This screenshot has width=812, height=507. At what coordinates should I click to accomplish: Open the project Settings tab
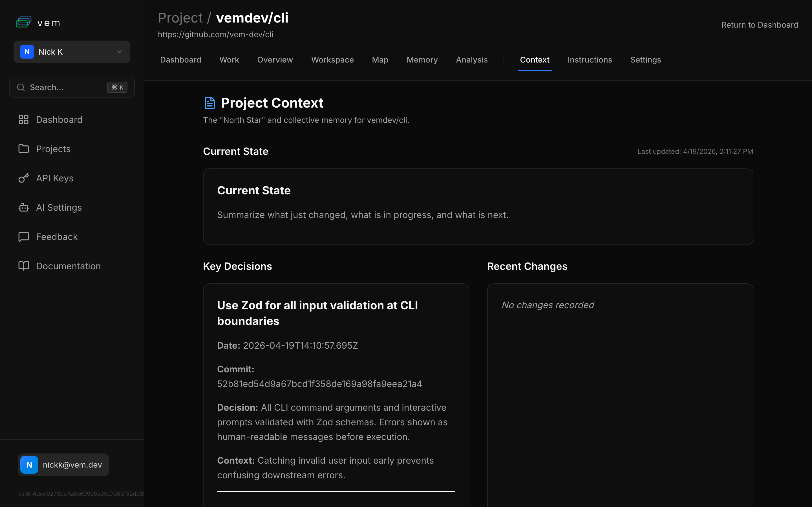coord(645,60)
